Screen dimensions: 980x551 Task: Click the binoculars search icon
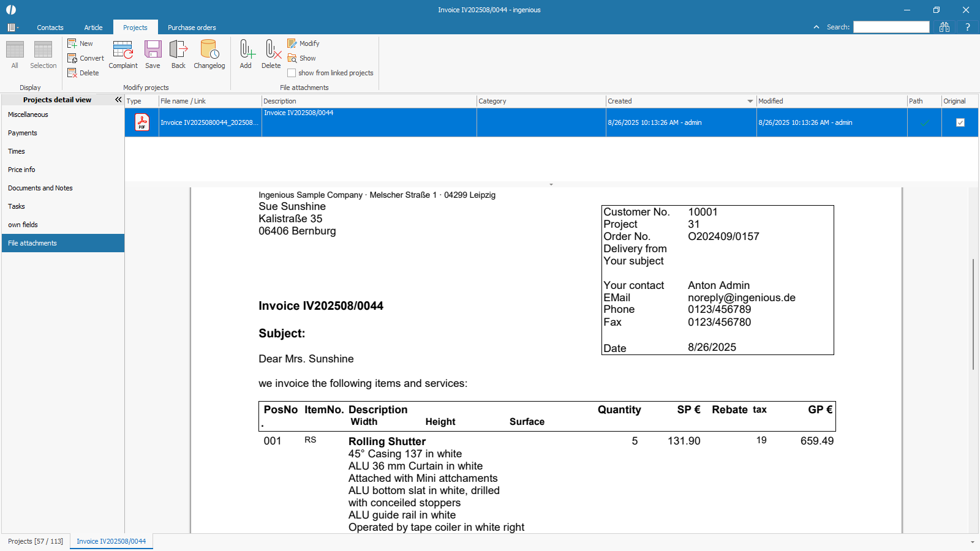pyautogui.click(x=944, y=27)
